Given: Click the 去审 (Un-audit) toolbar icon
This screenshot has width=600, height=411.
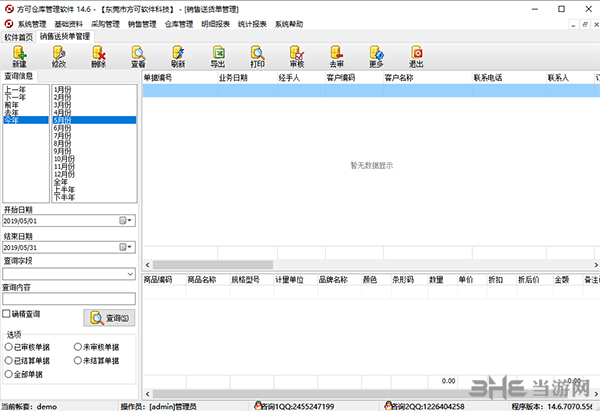Looking at the screenshot, I should coord(337,57).
